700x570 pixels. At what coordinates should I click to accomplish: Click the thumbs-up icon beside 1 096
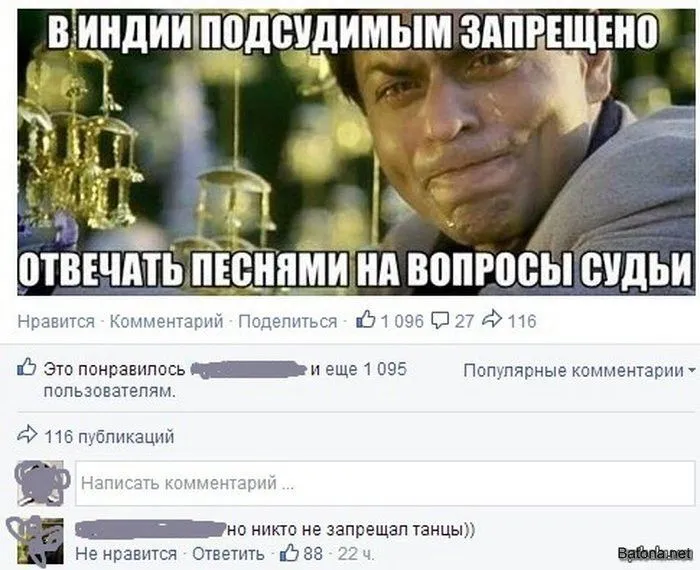click(x=366, y=320)
